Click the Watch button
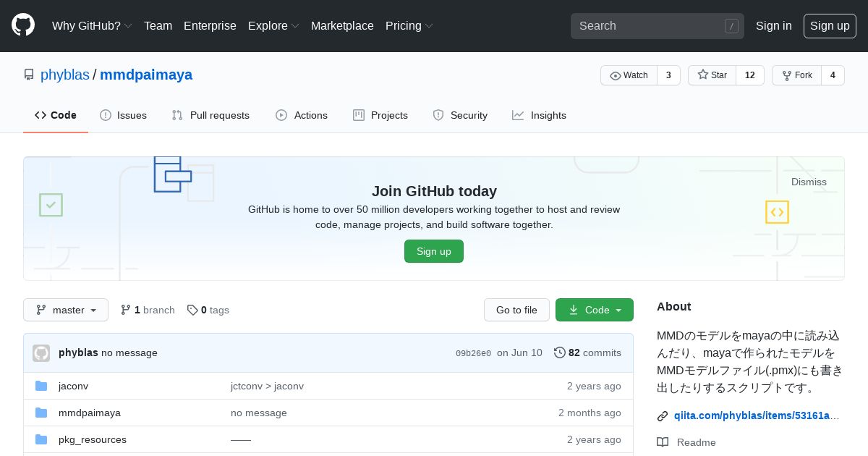The image size is (868, 456). pyautogui.click(x=629, y=75)
